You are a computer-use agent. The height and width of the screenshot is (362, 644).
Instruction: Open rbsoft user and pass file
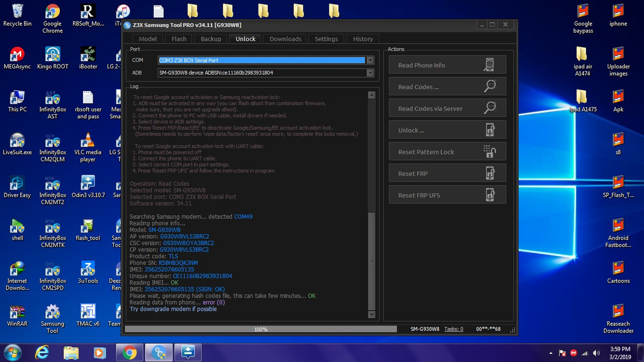[88, 105]
